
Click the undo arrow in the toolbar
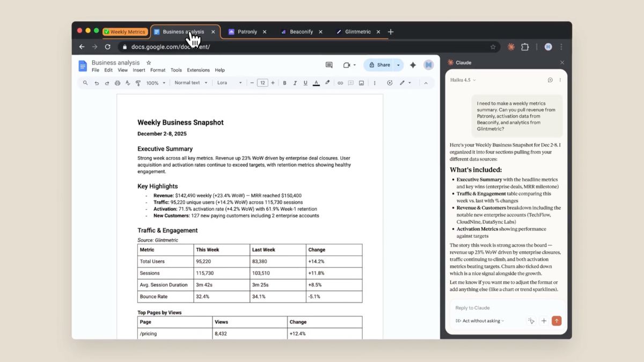coord(97,83)
